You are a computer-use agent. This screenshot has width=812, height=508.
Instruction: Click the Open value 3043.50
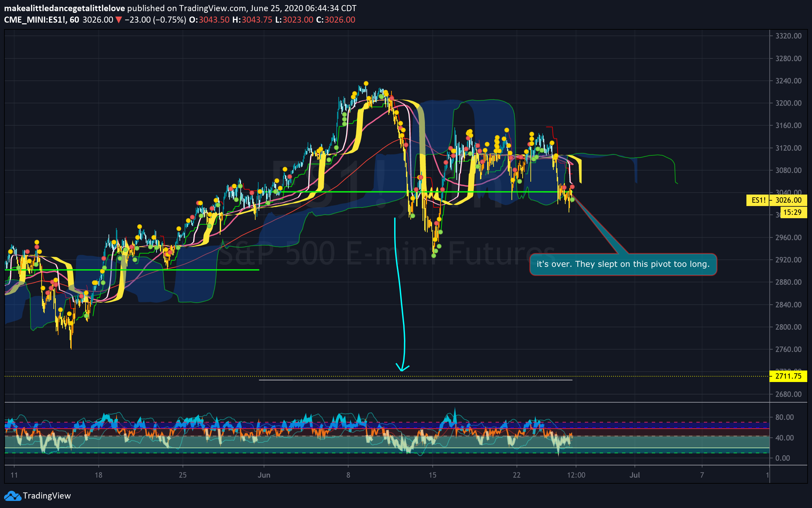click(x=214, y=20)
